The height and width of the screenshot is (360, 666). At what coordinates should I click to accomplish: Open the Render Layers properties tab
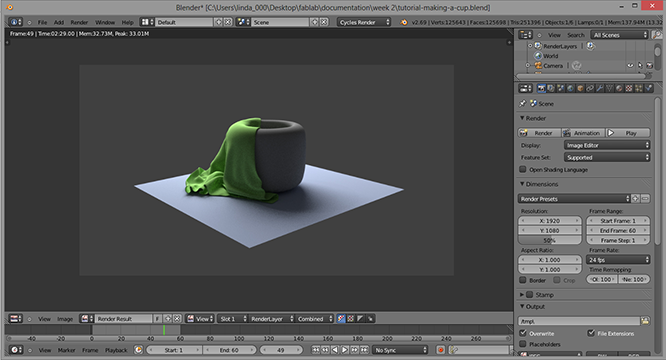point(551,88)
